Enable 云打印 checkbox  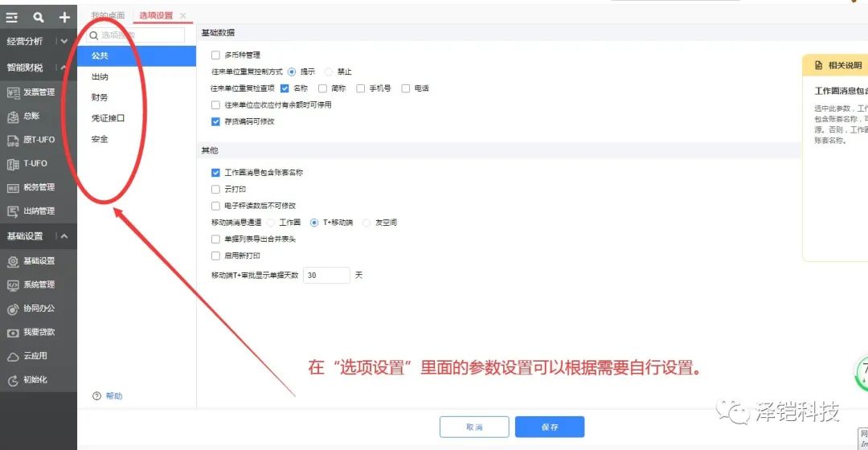pos(216,190)
